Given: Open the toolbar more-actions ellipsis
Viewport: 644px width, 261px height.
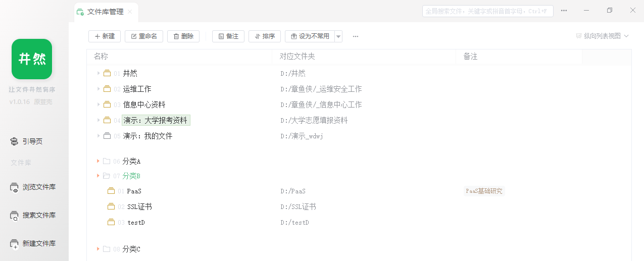Looking at the screenshot, I should point(356,36).
